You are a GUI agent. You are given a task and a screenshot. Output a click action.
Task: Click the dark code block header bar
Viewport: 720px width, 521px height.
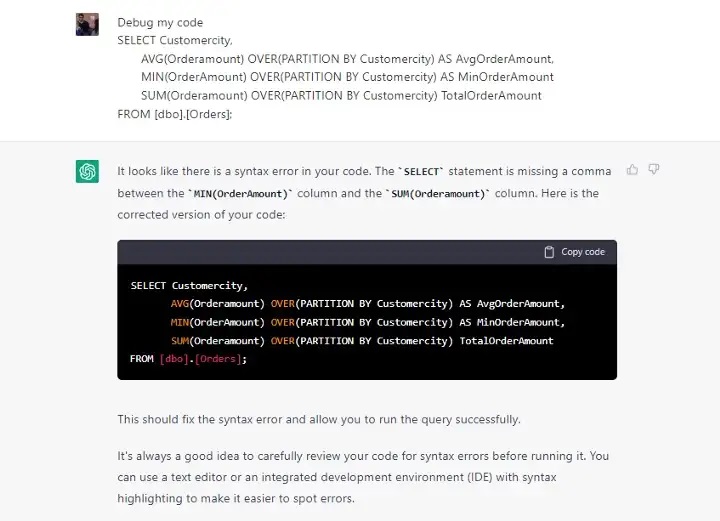[x=367, y=252]
